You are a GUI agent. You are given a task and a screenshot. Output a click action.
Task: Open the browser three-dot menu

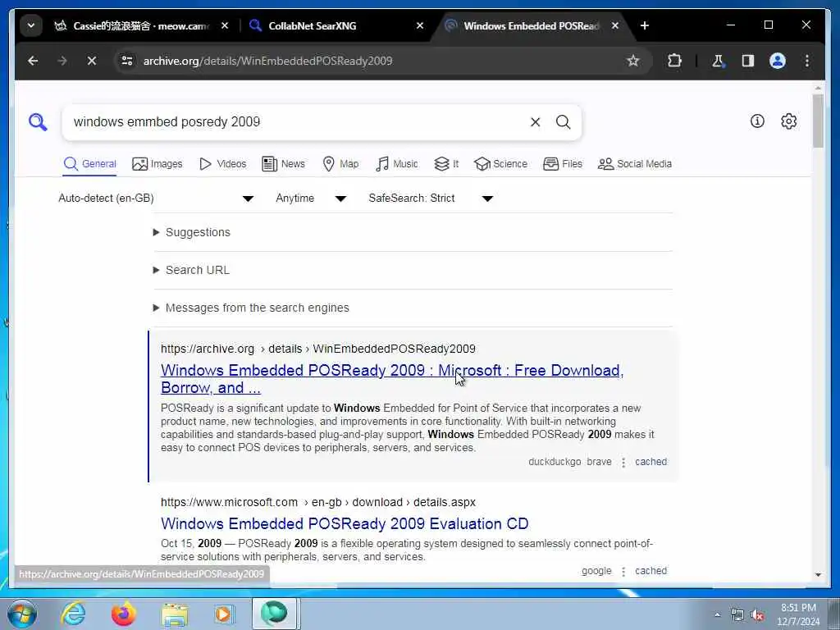tap(807, 61)
